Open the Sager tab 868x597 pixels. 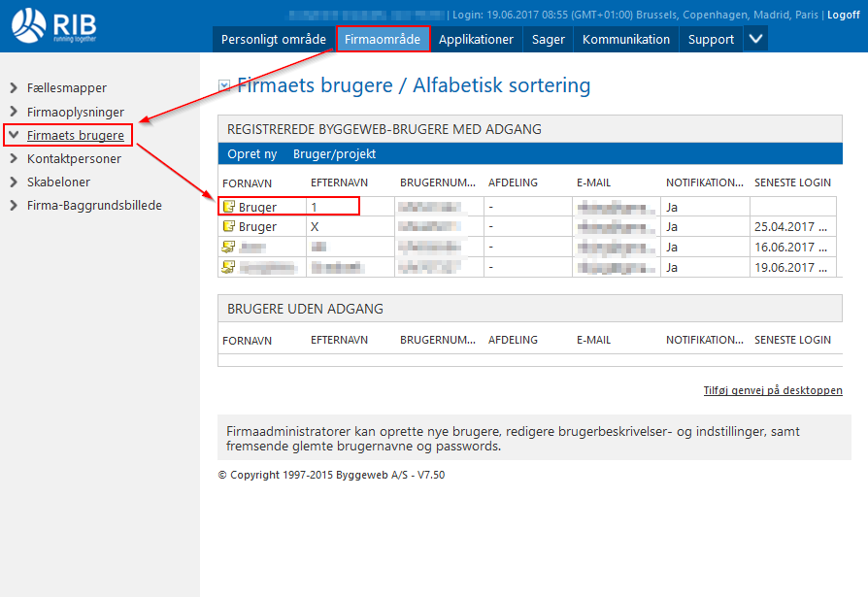[549, 40]
